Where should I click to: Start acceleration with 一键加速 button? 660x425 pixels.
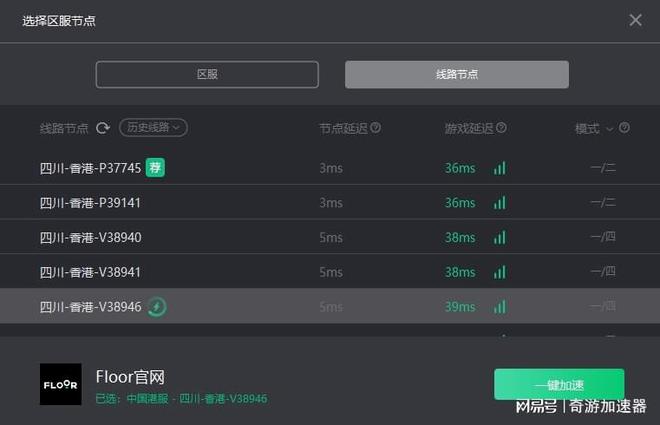click(x=559, y=384)
